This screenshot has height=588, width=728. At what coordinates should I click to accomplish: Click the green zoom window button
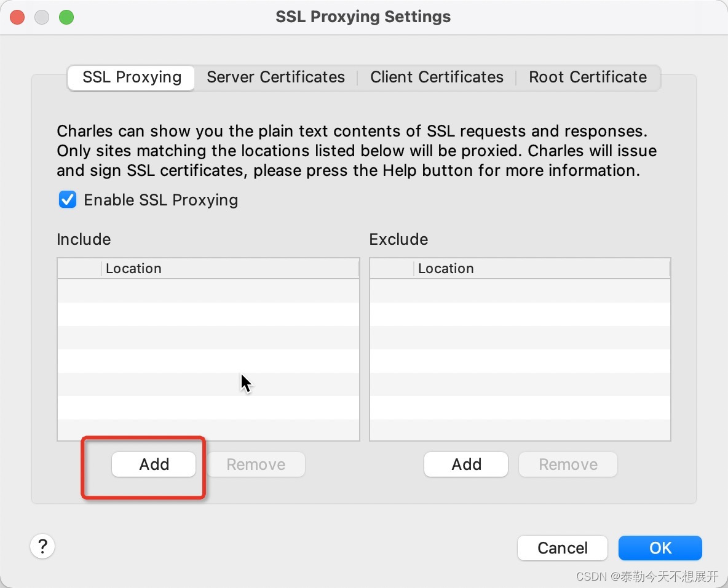pos(66,17)
